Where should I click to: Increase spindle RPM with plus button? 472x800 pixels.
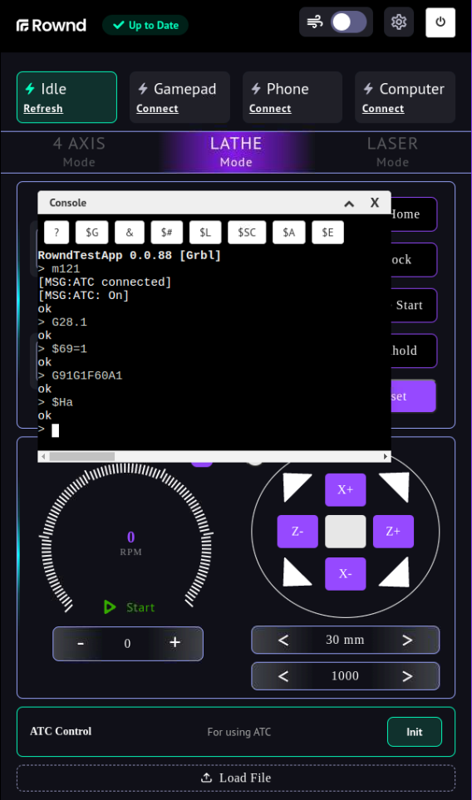click(x=175, y=642)
